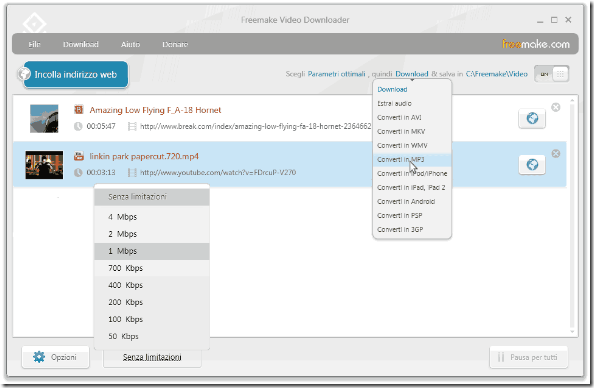Select linkin park papercut.720.mp4 title
The width and height of the screenshot is (594, 388).
(144, 156)
